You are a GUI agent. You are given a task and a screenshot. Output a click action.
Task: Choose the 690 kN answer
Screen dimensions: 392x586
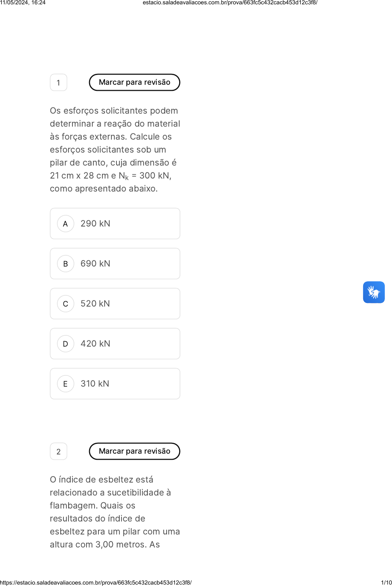tap(96, 264)
